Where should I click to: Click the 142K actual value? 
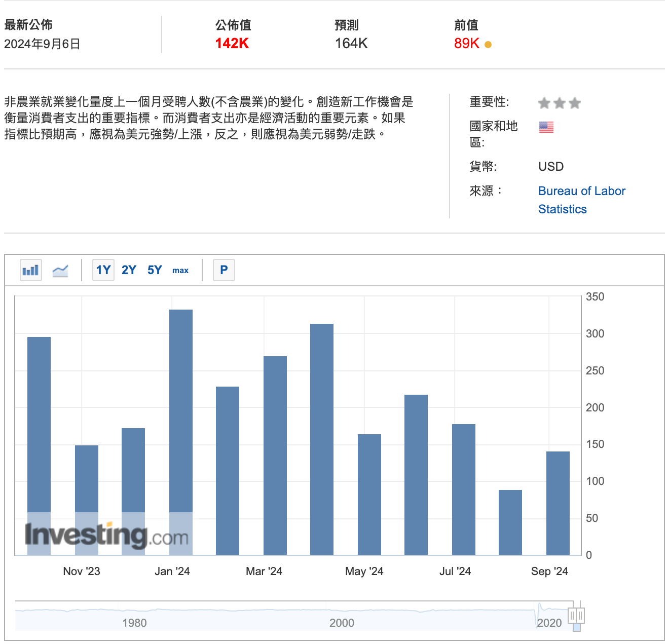(x=232, y=44)
